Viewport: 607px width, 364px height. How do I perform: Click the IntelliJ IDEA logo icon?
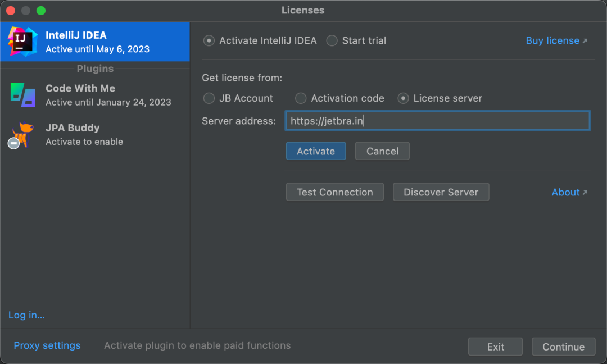coord(22,42)
